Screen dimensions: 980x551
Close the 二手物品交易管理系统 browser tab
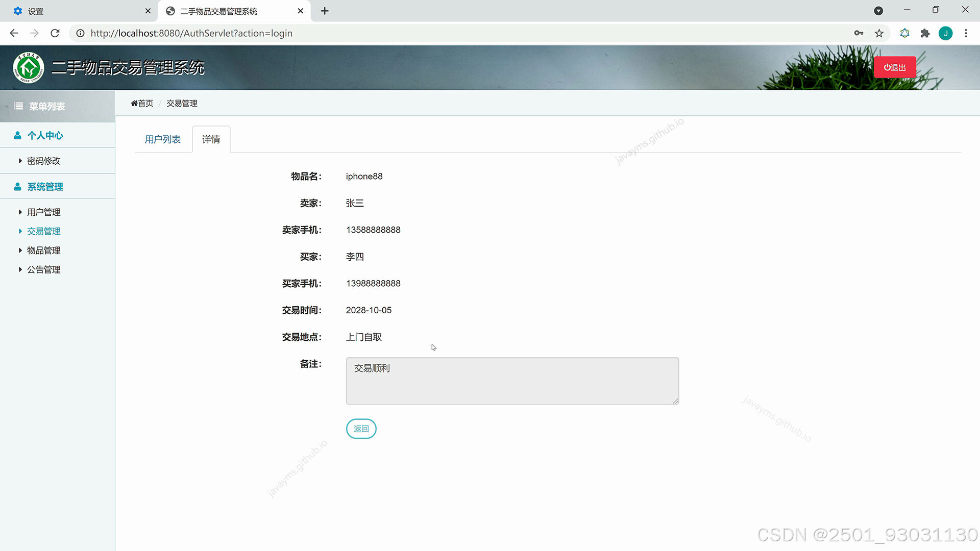click(x=301, y=11)
